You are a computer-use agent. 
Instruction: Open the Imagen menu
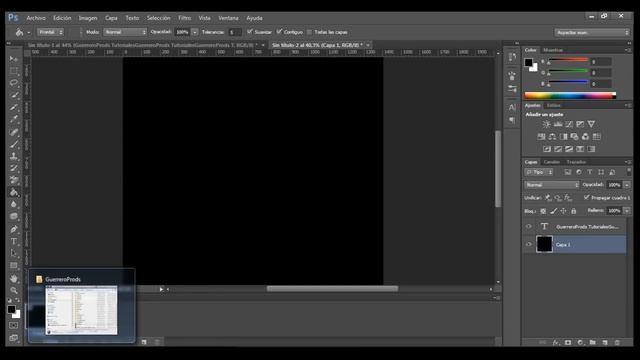(x=88, y=18)
